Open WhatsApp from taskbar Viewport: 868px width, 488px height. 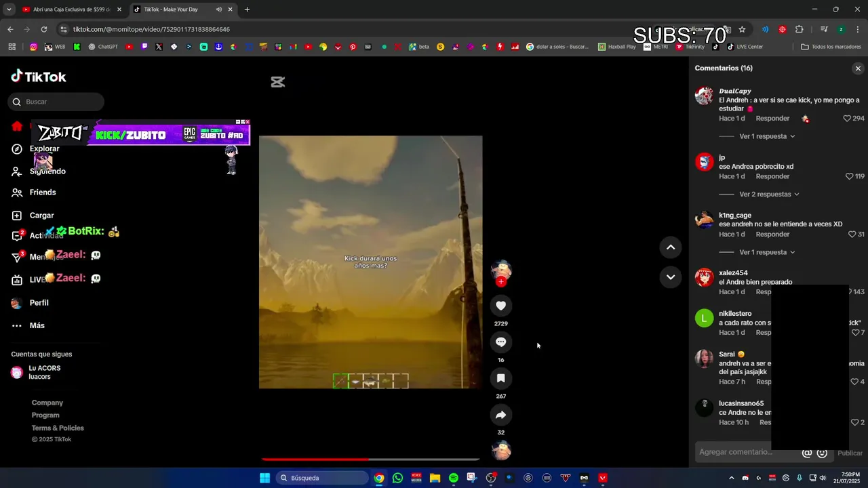point(397,478)
